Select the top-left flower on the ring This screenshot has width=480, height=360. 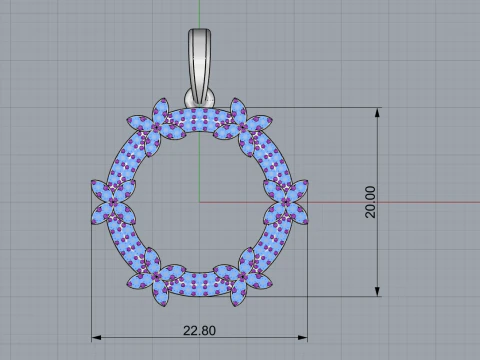156,127
